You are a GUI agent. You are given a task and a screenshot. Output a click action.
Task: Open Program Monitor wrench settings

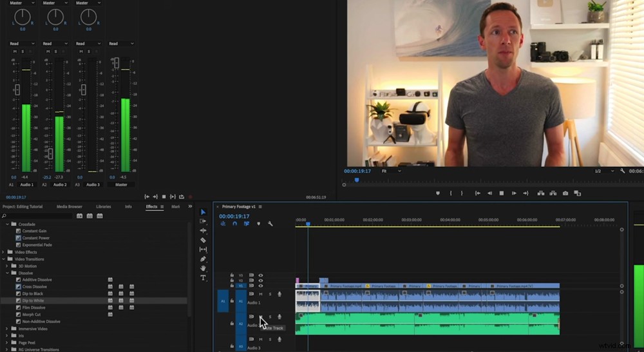(623, 171)
